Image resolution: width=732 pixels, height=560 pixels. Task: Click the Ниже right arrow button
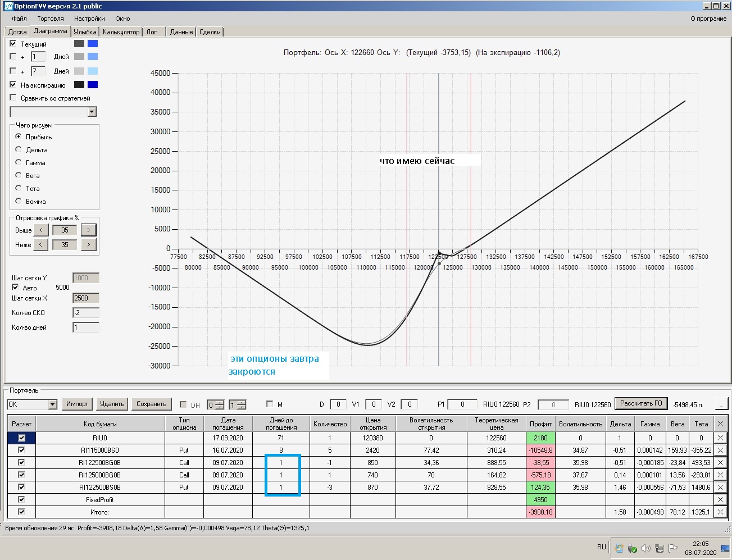(89, 244)
